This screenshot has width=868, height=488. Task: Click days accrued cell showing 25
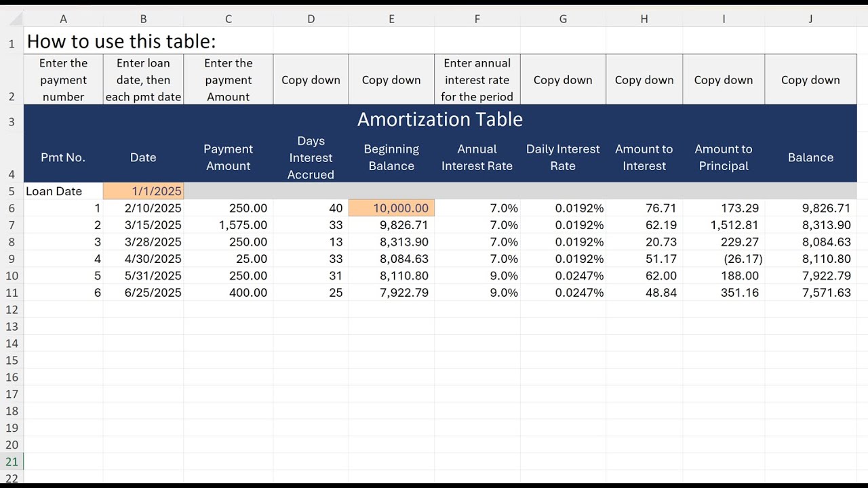[x=311, y=293]
